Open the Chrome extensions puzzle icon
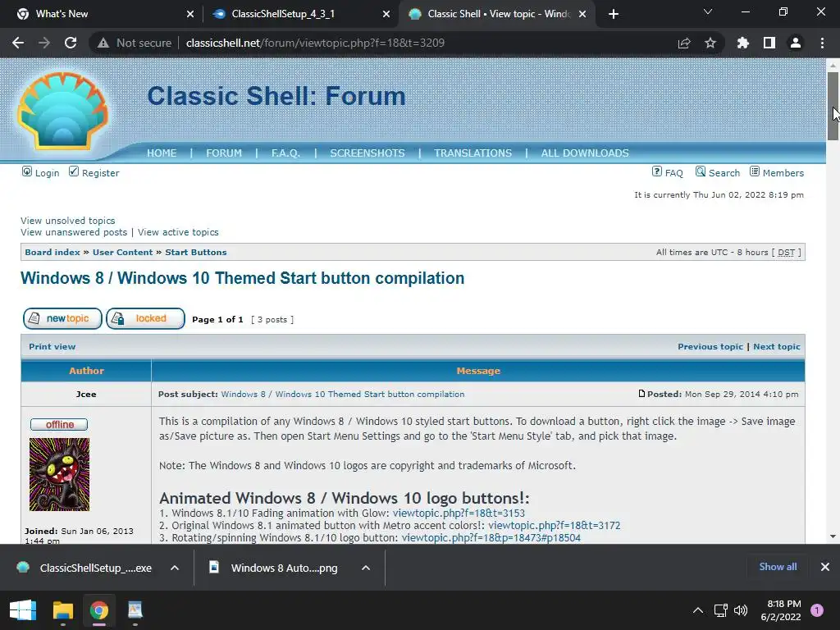This screenshot has height=630, width=840. click(x=743, y=43)
